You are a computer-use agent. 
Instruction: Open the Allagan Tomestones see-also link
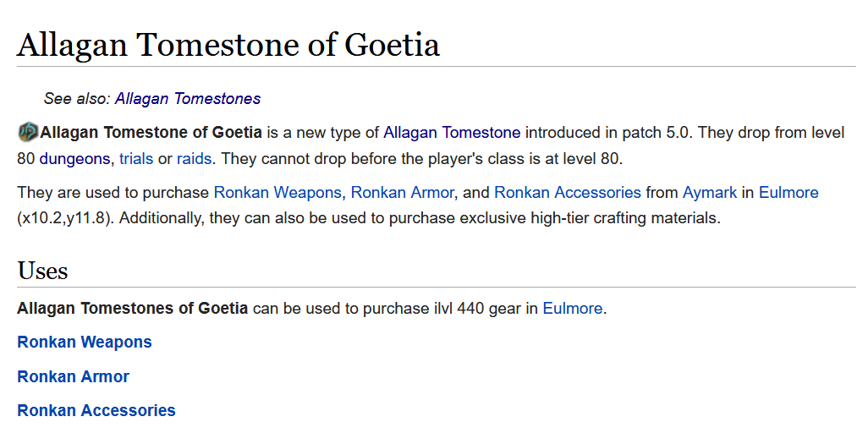coord(187,99)
